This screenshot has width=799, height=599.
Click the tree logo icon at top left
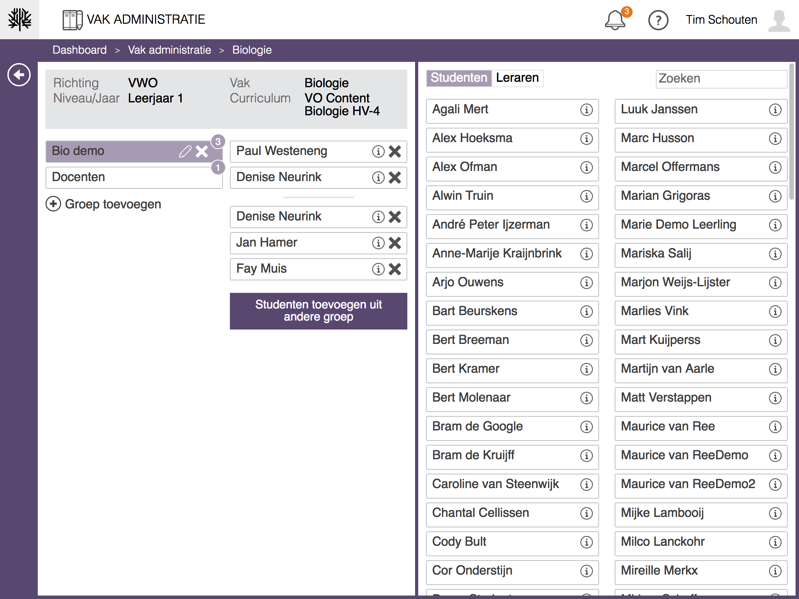19,19
